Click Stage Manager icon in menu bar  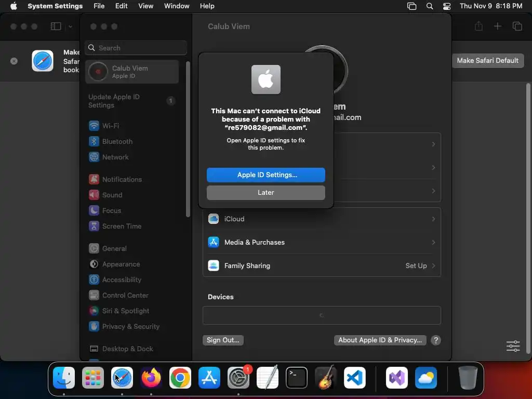click(x=411, y=6)
